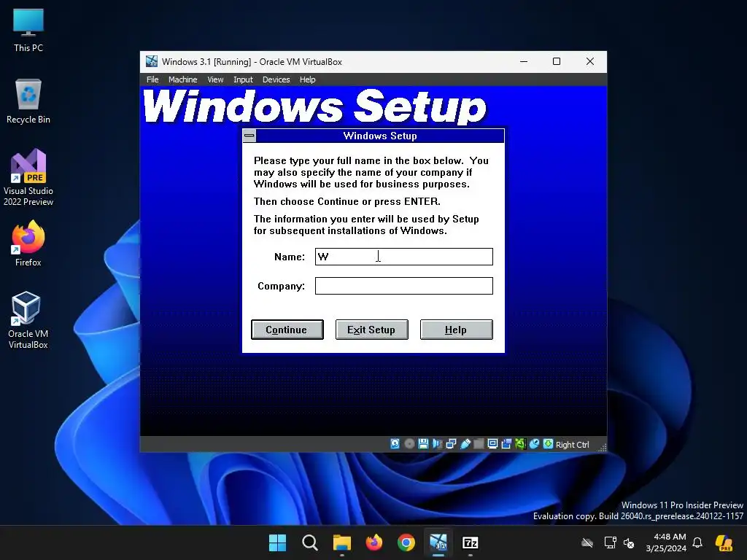Click the Exit Setup button

click(x=371, y=330)
